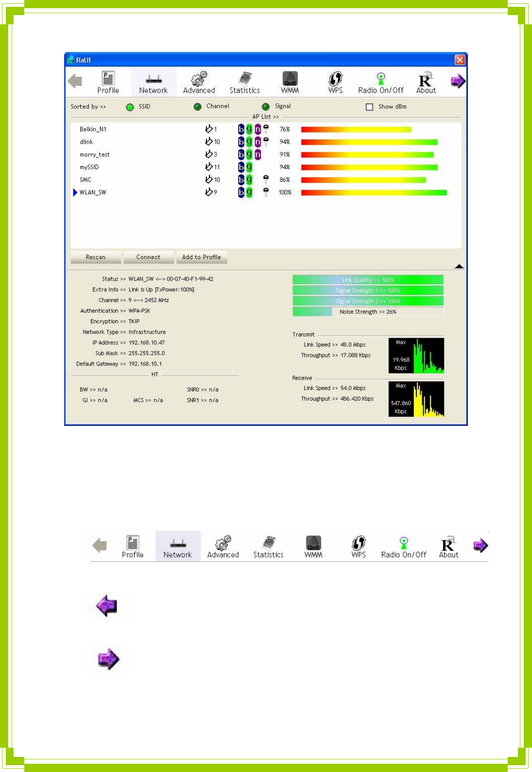The image size is (532, 772).
Task: Select the WLAN_SW access point
Action: pyautogui.click(x=266, y=192)
